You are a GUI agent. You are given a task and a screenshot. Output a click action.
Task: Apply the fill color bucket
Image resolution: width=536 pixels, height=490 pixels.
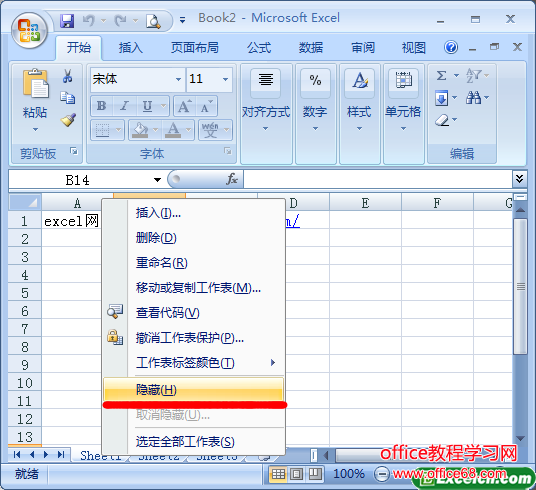[140, 130]
